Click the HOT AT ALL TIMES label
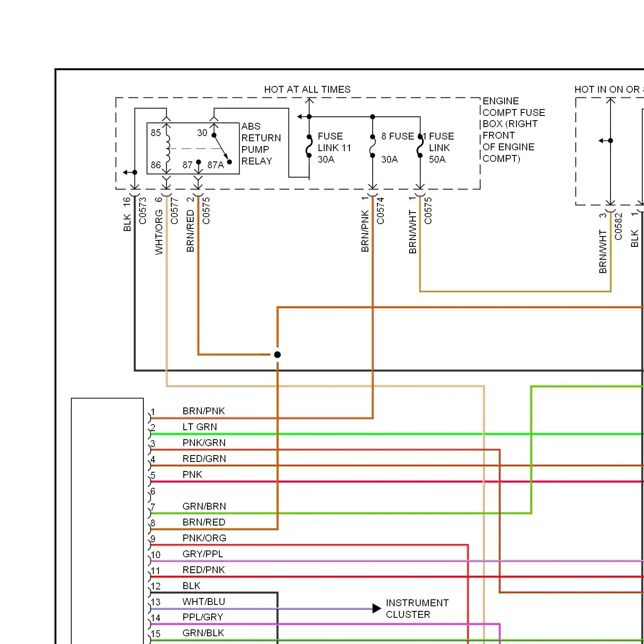 click(x=307, y=89)
